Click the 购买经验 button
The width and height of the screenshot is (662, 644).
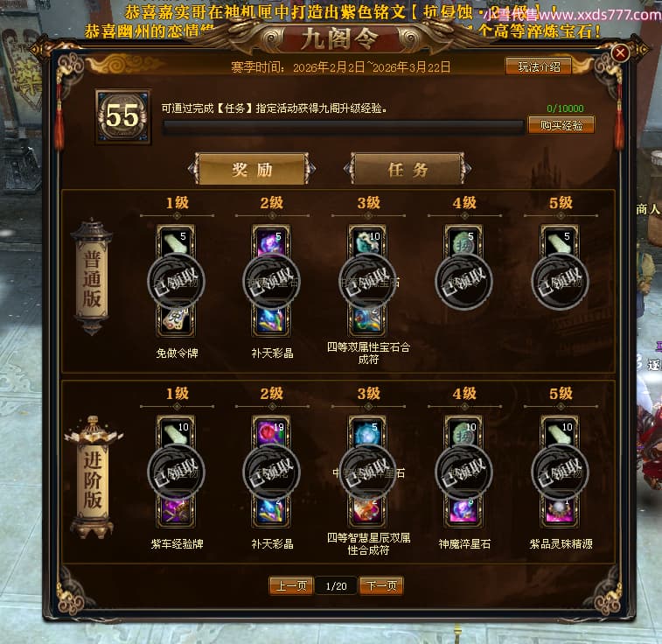[x=561, y=125]
